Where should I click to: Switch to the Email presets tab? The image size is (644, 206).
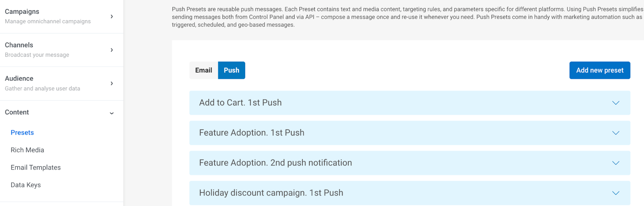[204, 70]
